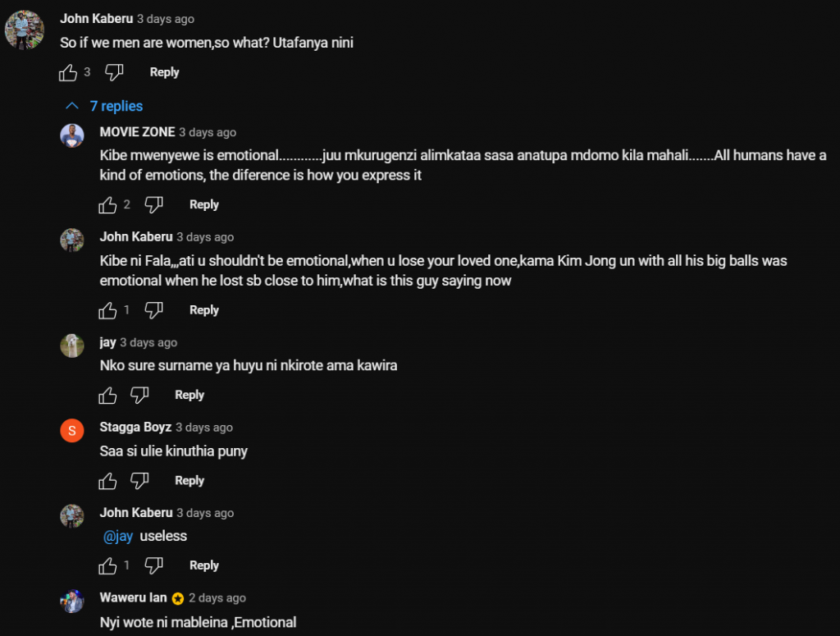Like John Kaberu's Kim Jong un reply
840x636 pixels.
107,310
